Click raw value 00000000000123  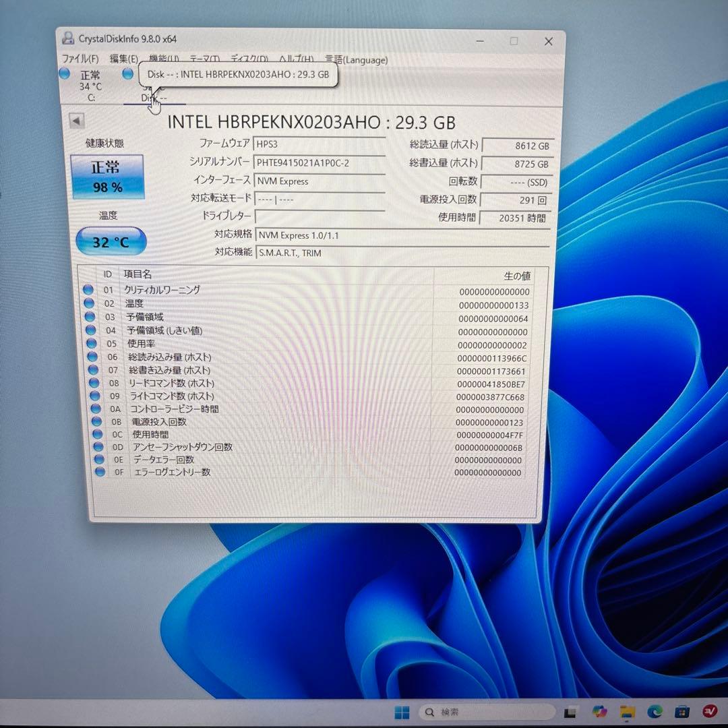[489, 423]
